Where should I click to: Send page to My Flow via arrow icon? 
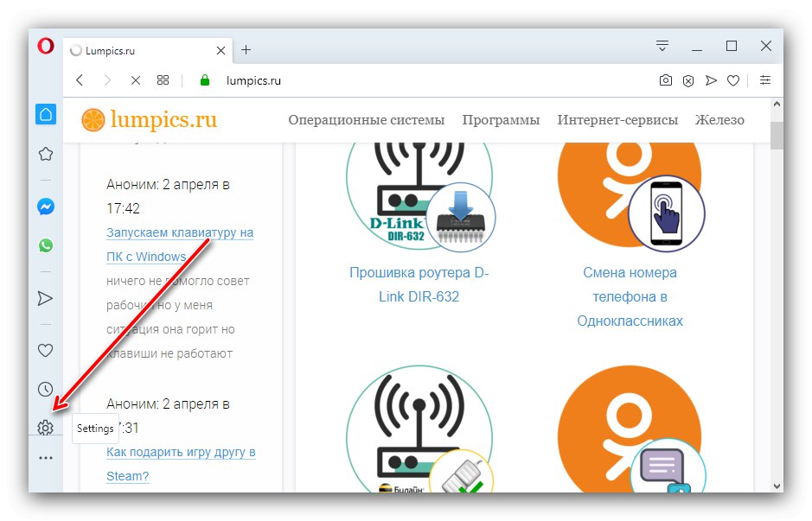(x=711, y=79)
